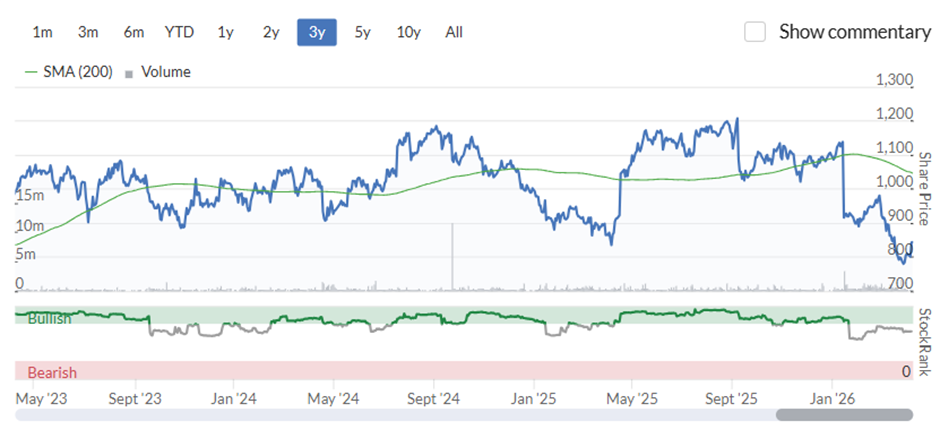This screenshot has height=429, width=940.
Task: Switch chart to 6m range
Action: pyautogui.click(x=134, y=32)
